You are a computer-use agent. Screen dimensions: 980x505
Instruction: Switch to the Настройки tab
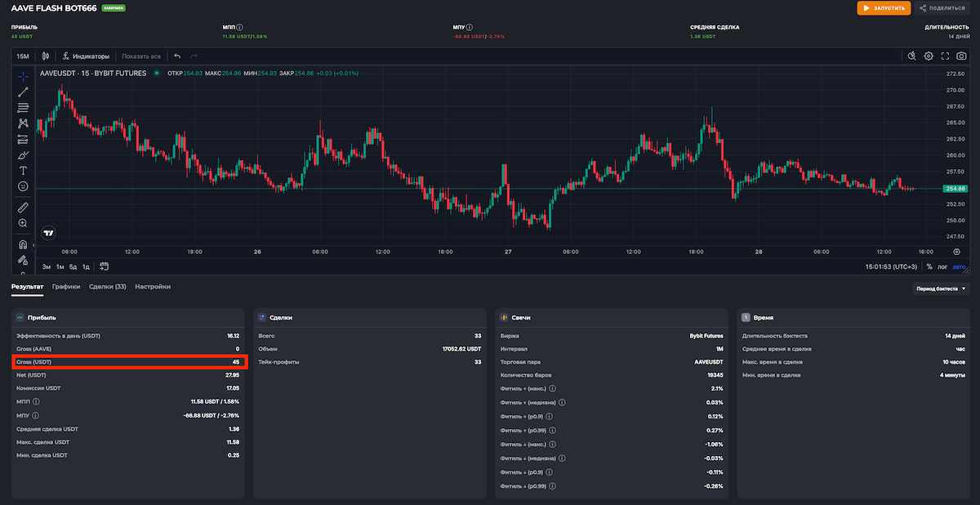153,287
